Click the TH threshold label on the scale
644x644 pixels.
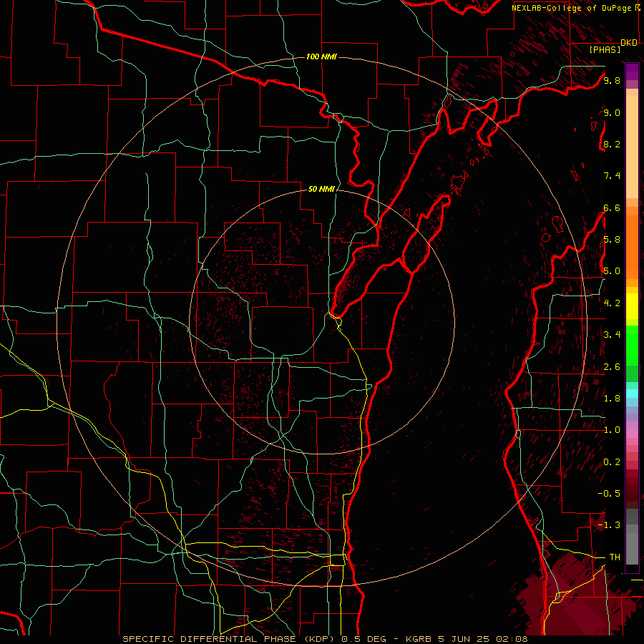(x=615, y=557)
